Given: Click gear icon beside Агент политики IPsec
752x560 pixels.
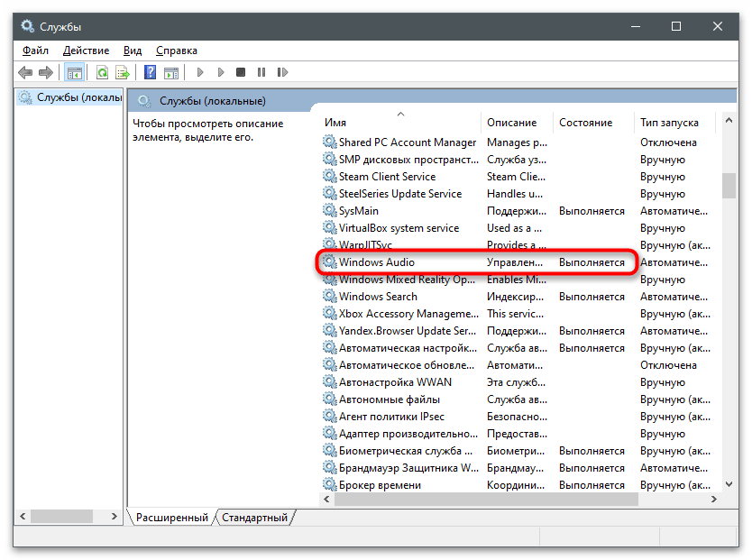Looking at the screenshot, I should (329, 416).
